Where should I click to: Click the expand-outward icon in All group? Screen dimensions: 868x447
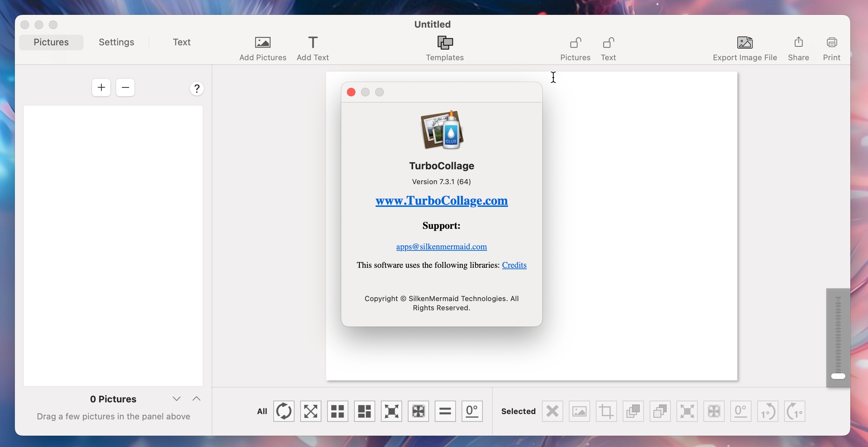pyautogui.click(x=392, y=411)
